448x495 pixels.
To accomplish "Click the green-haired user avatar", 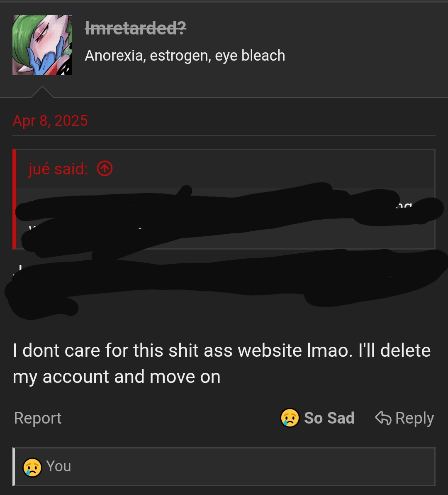I will [x=42, y=45].
